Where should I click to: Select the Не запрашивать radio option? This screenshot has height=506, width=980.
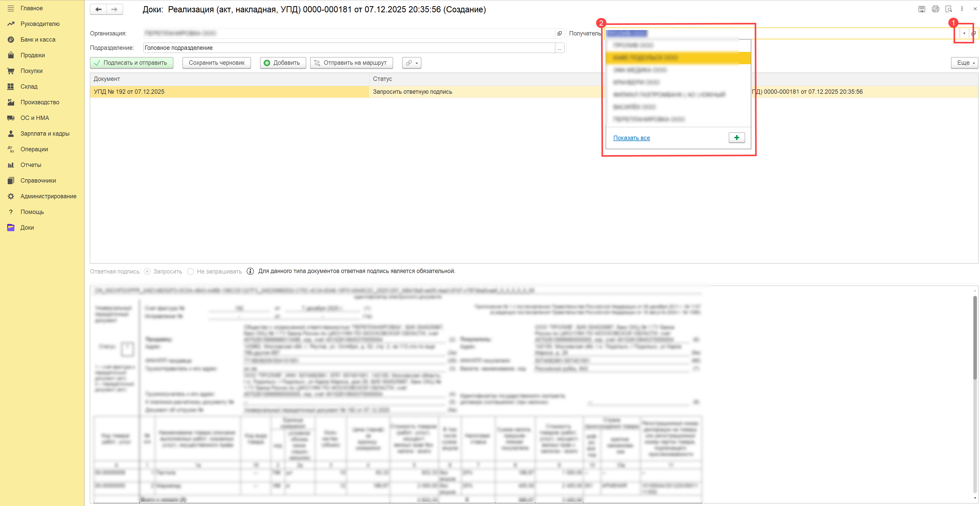pyautogui.click(x=191, y=271)
